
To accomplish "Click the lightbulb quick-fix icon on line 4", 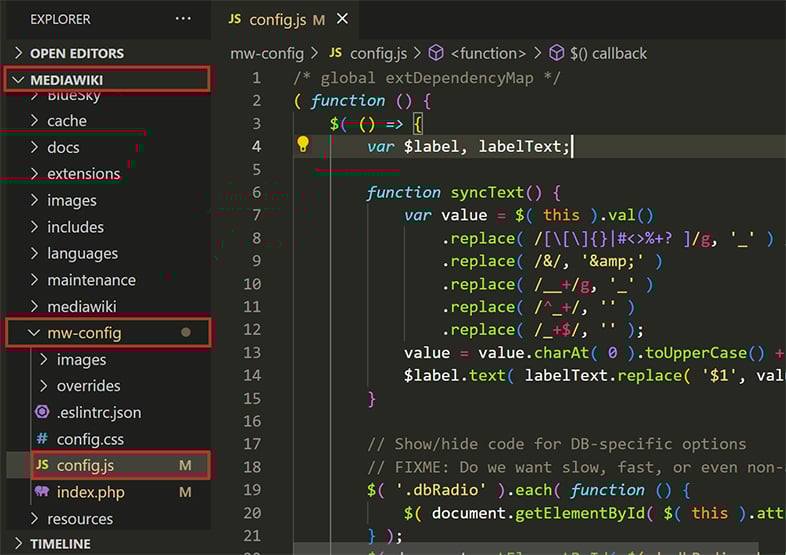I will coord(303,145).
